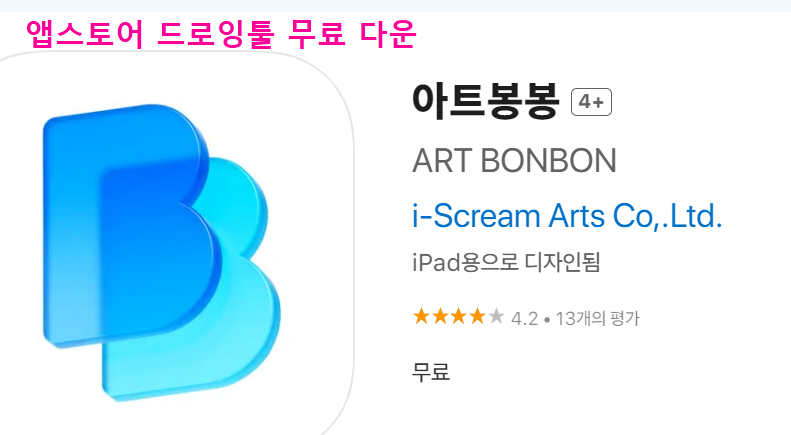
Task: Click the 아트봉봉 app title
Action: (486, 101)
